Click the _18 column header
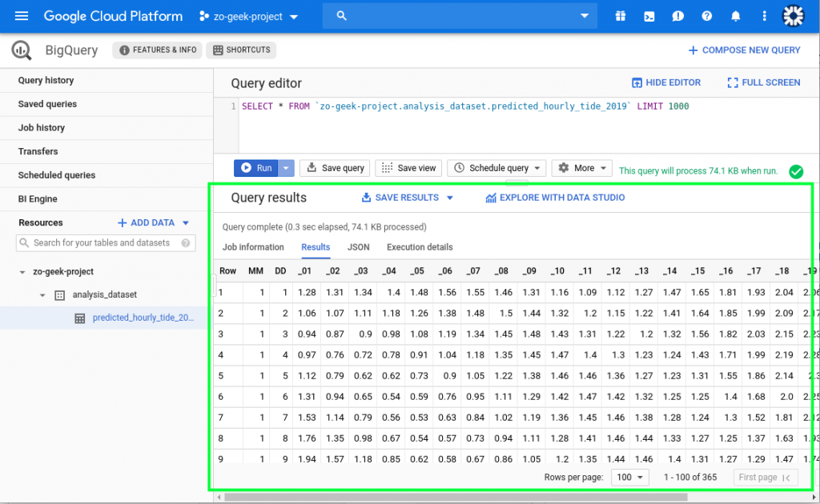 782,271
